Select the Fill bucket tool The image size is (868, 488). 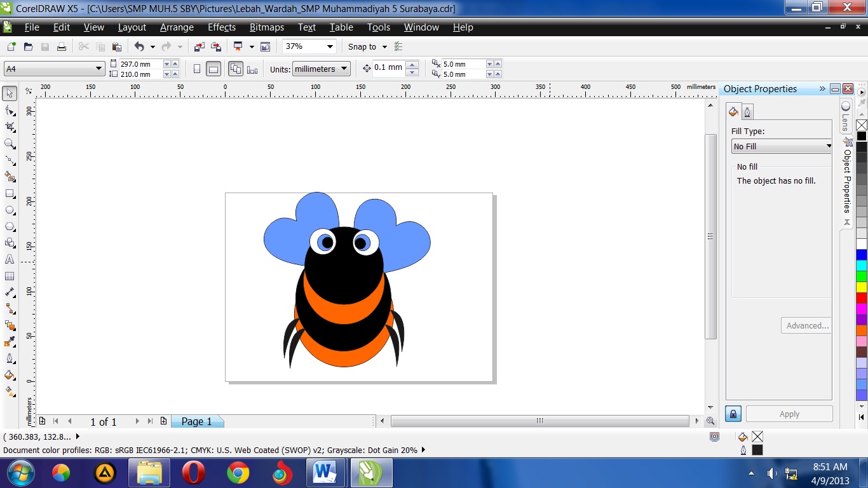(x=10, y=375)
